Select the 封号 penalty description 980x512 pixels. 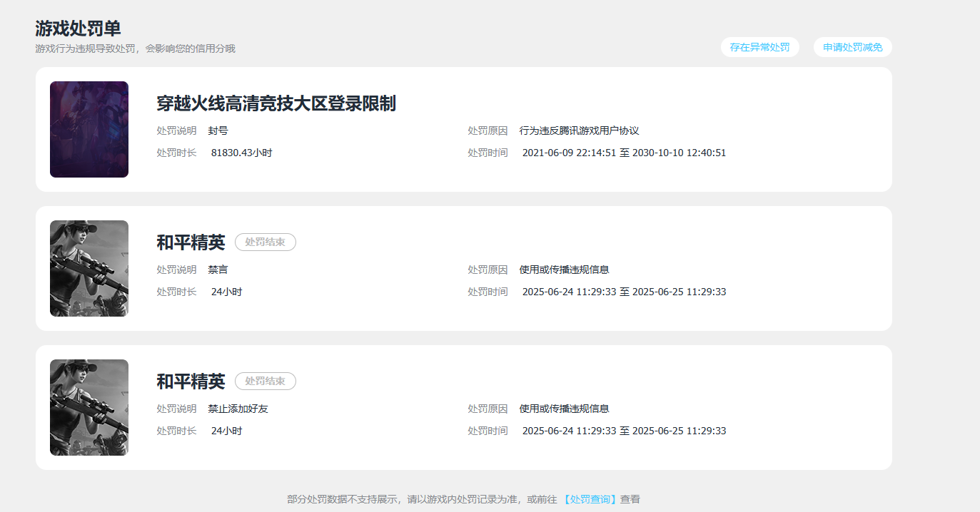(x=218, y=130)
